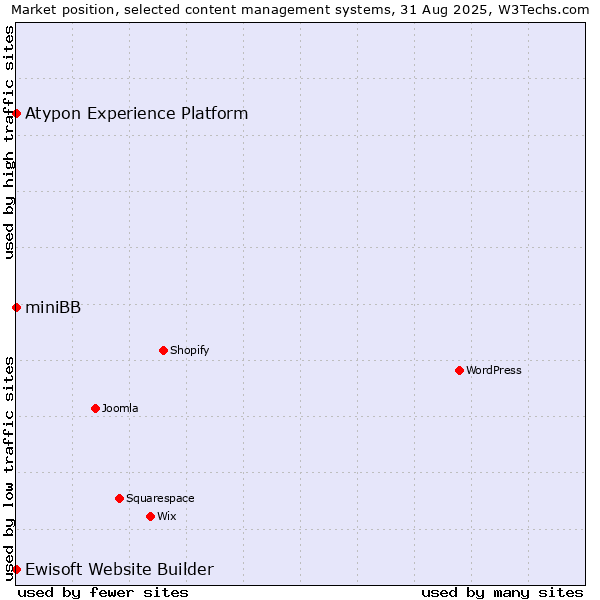Viewport: 600px width, 600px height.
Task: Click the 'Wix' label
Action: 166,516
